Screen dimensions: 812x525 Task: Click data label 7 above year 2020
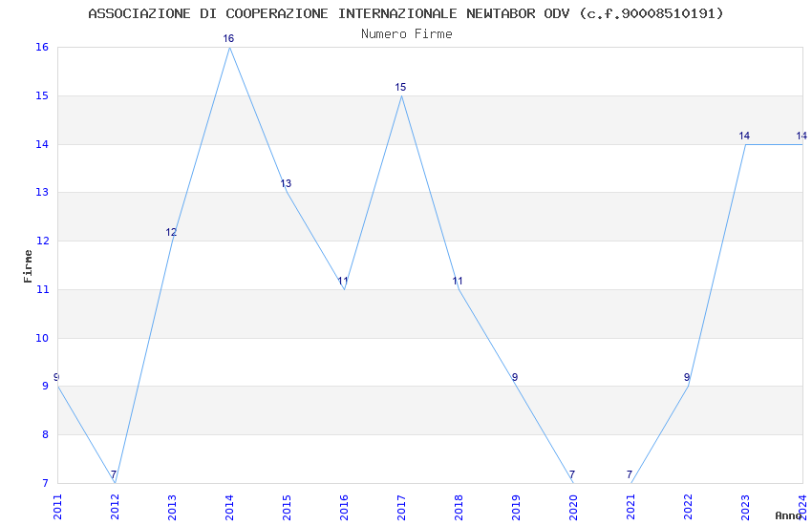[x=571, y=474]
